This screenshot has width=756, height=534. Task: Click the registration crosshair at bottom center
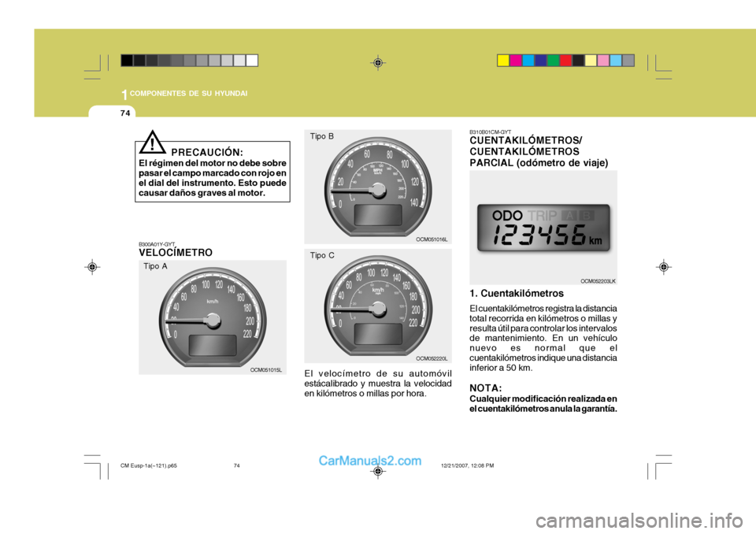pyautogui.click(x=378, y=471)
